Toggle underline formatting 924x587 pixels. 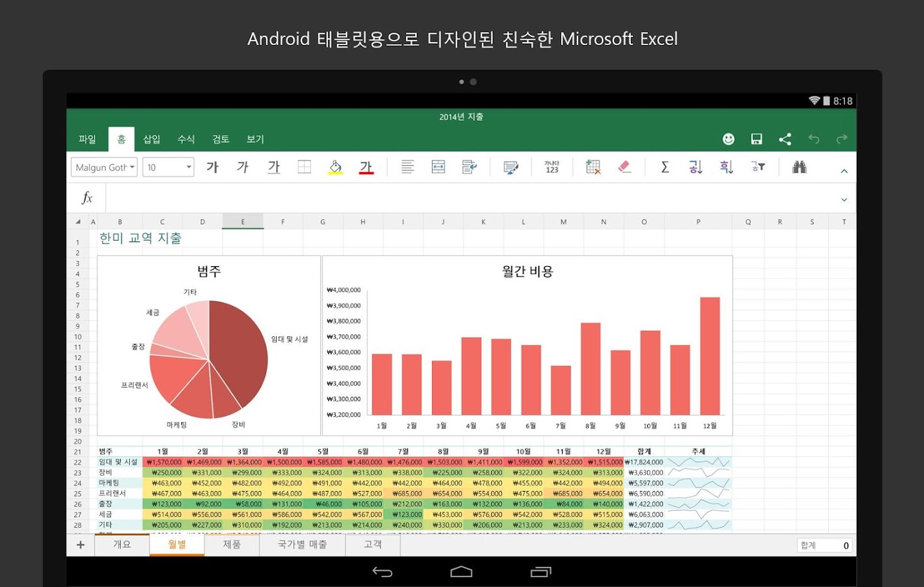point(273,168)
